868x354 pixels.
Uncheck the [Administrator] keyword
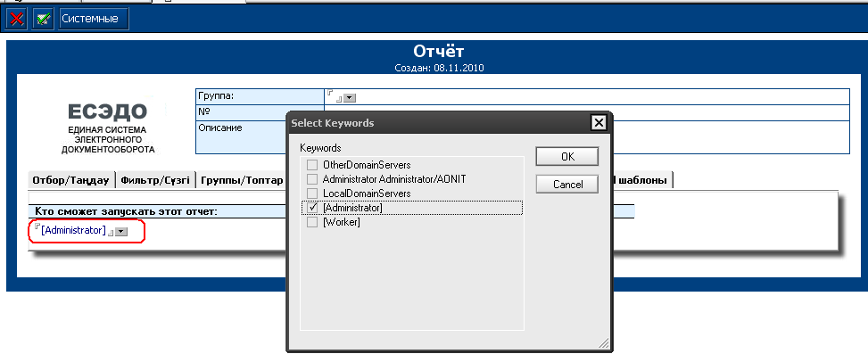tap(312, 208)
